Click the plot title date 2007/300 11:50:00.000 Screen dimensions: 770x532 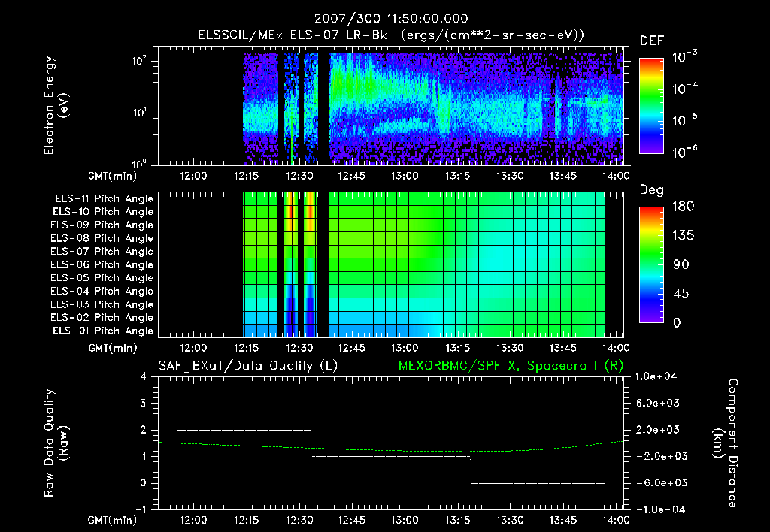391,19
